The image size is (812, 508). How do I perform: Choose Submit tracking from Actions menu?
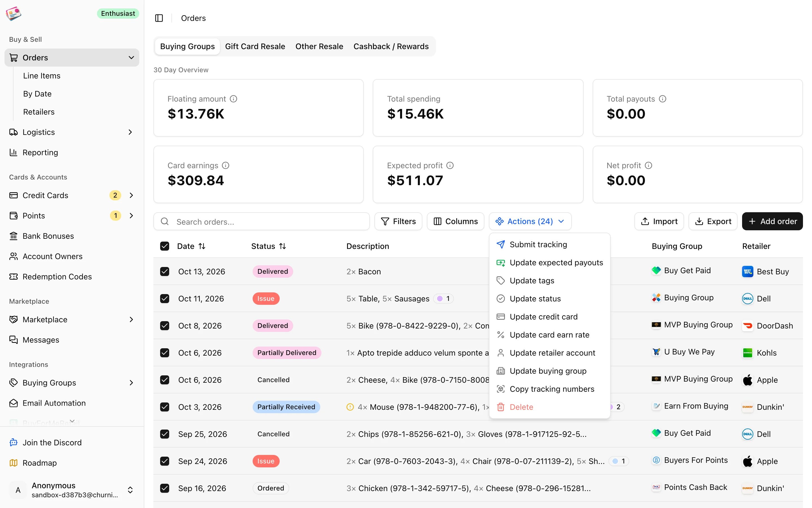coord(550,245)
